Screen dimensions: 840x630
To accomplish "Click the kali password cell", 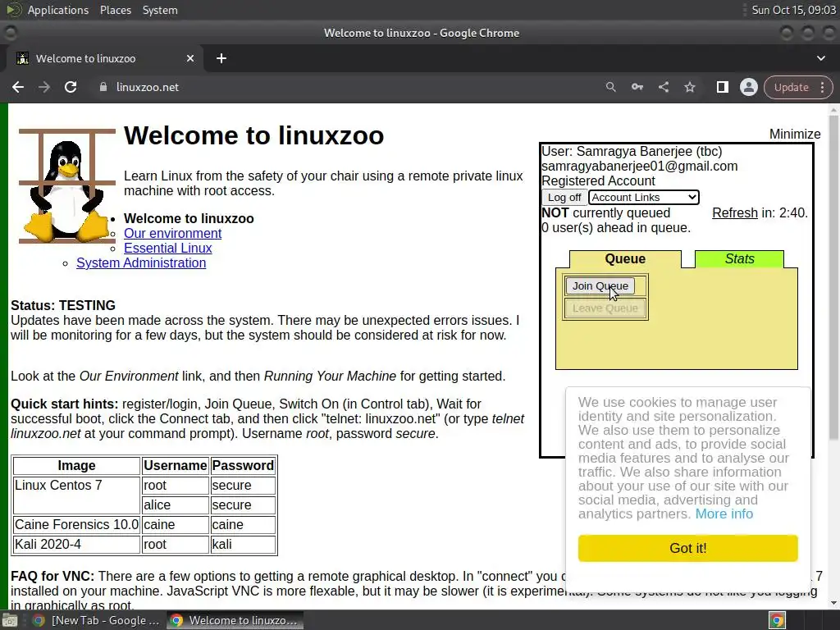I will [x=243, y=545].
